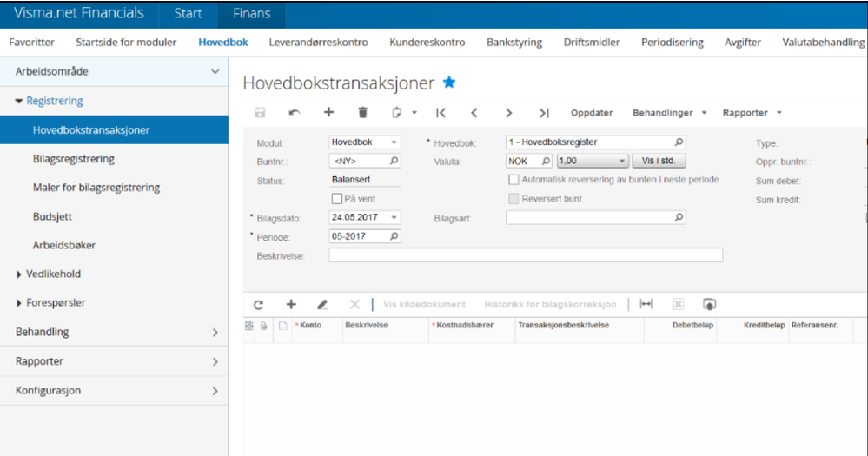This screenshot has width=868, height=456.
Task: Click the Save (disk) toolbar icon
Action: click(260, 112)
